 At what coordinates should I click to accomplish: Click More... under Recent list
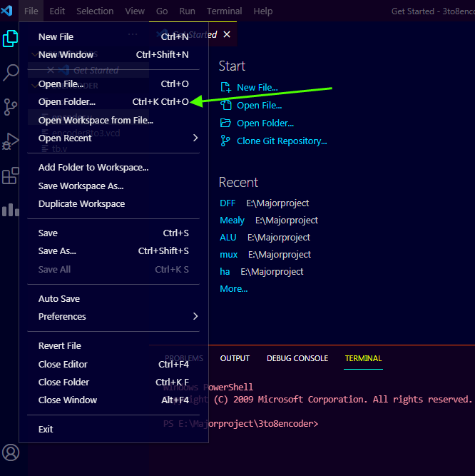(233, 289)
